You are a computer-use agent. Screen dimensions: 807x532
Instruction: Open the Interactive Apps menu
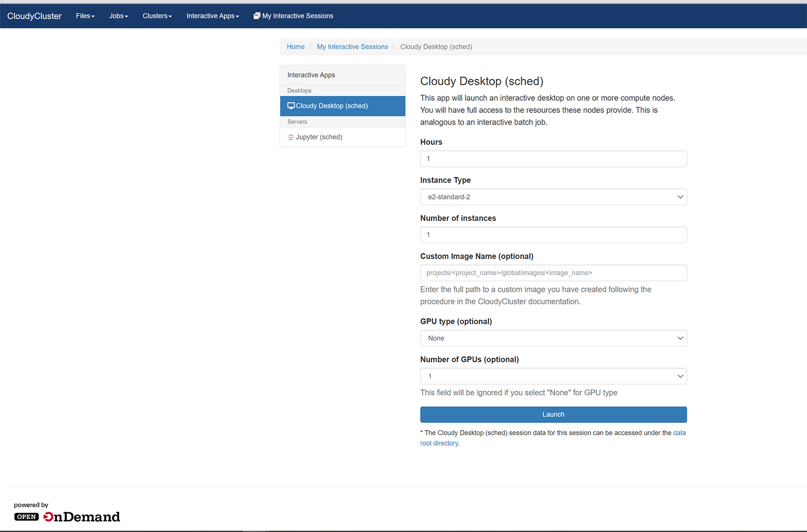pos(213,16)
